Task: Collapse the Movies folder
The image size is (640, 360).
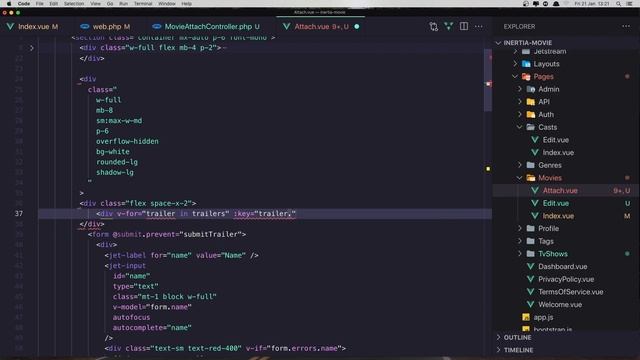Action: pos(520,178)
